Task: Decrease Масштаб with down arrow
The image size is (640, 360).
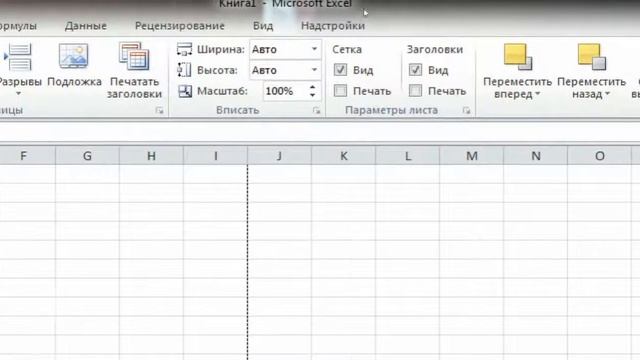Action: [x=312, y=95]
